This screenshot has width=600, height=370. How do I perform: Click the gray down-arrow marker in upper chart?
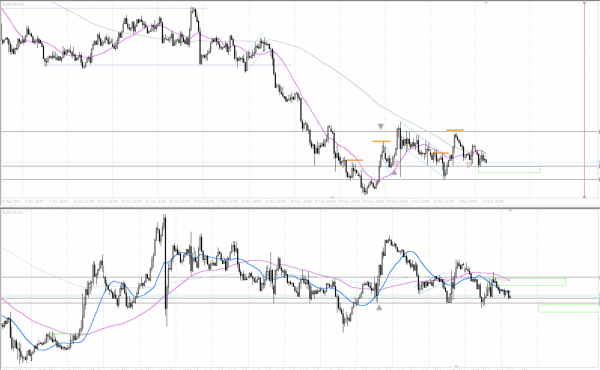click(380, 126)
